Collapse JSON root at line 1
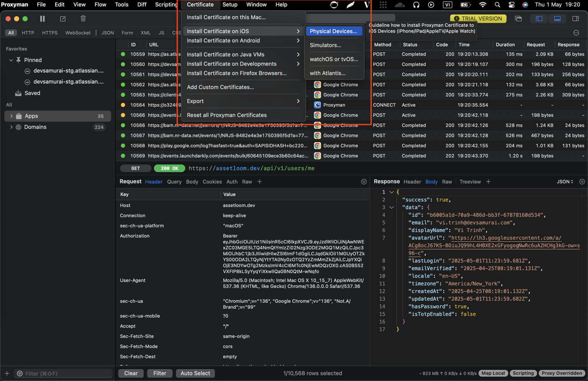This screenshot has width=588, height=381. pyautogui.click(x=392, y=192)
